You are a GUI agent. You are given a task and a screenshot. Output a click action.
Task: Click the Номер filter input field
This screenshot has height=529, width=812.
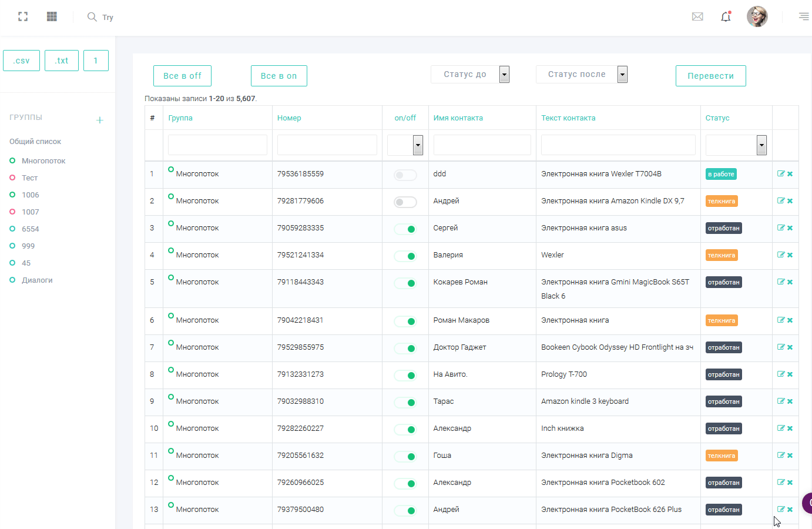click(x=327, y=145)
